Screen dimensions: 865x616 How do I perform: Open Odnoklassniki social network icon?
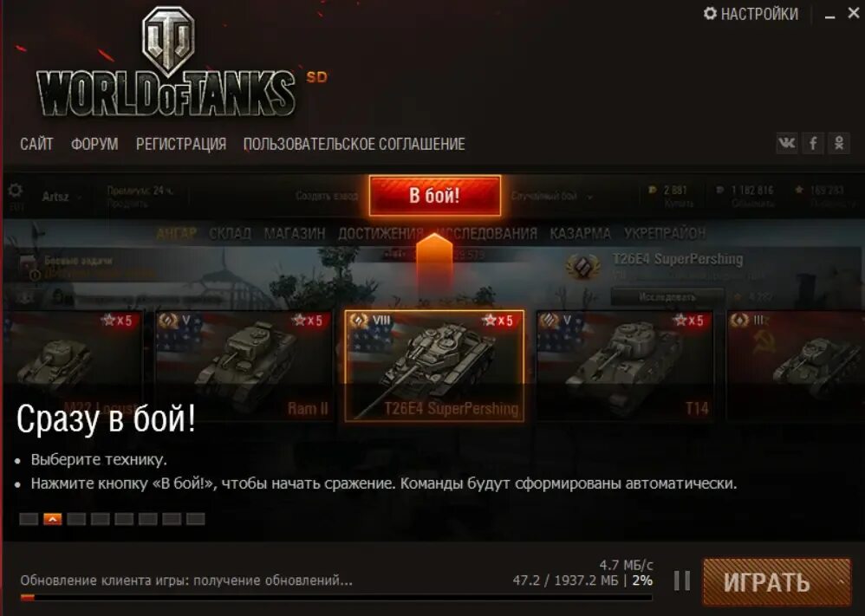[x=839, y=143]
